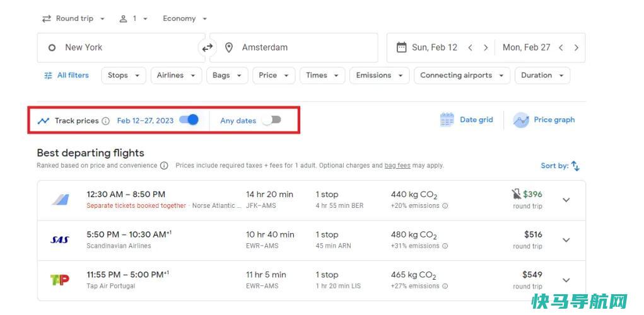Click info icon next to Track prices
644x315 pixels.
click(x=105, y=121)
